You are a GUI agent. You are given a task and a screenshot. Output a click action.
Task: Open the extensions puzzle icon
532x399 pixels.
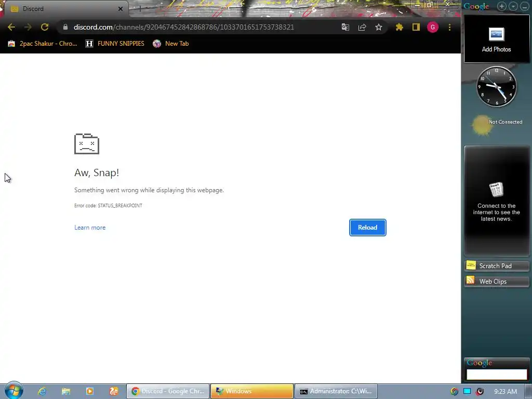pos(400,27)
